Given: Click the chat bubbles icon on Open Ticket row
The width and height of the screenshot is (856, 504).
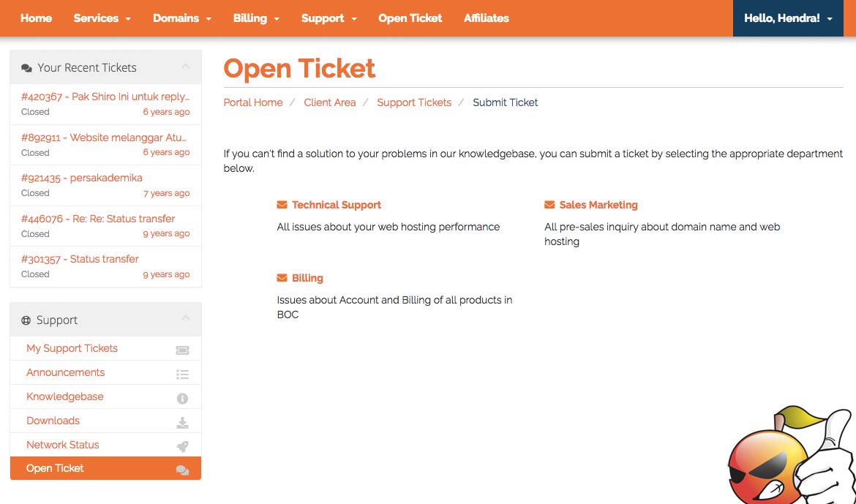Looking at the screenshot, I should [x=182, y=470].
